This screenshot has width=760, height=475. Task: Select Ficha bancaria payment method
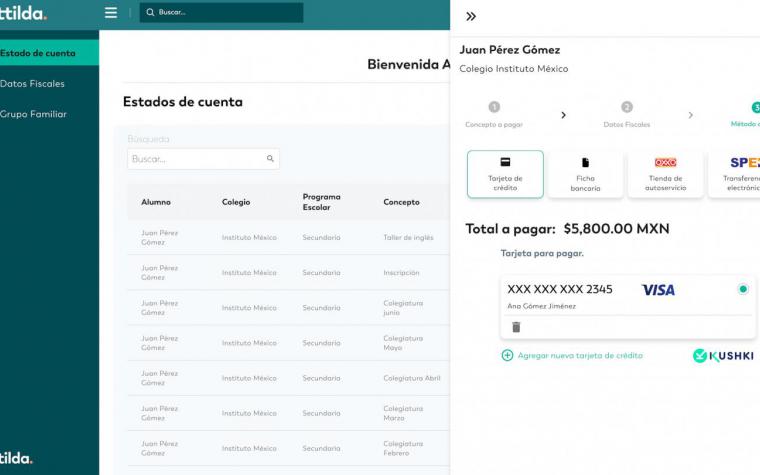coord(585,174)
